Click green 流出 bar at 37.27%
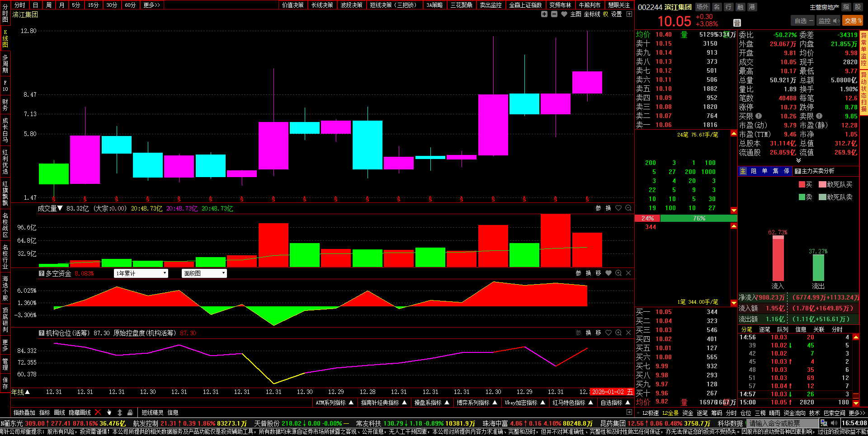The width and height of the screenshot is (868, 436). tap(818, 267)
